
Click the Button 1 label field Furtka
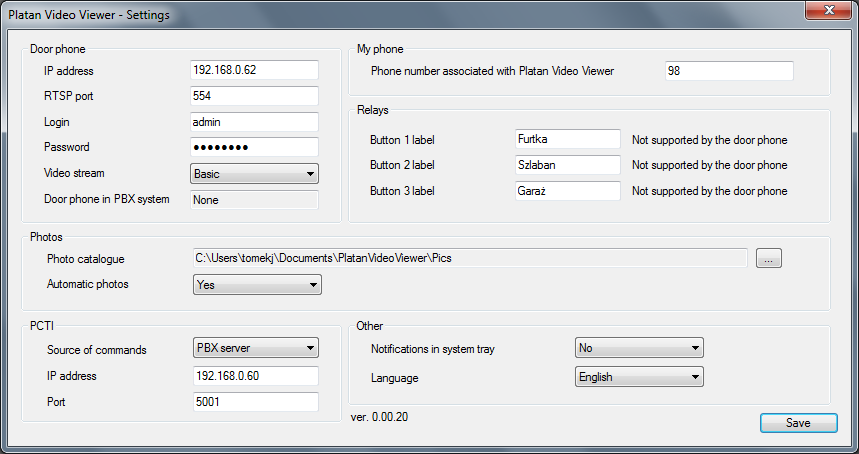pos(568,139)
